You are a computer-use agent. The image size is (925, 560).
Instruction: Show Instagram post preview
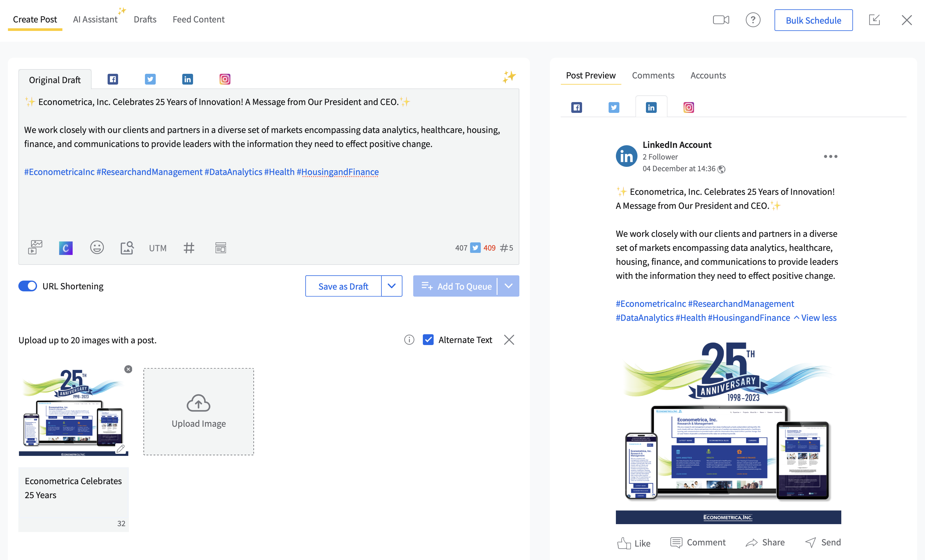pos(688,107)
